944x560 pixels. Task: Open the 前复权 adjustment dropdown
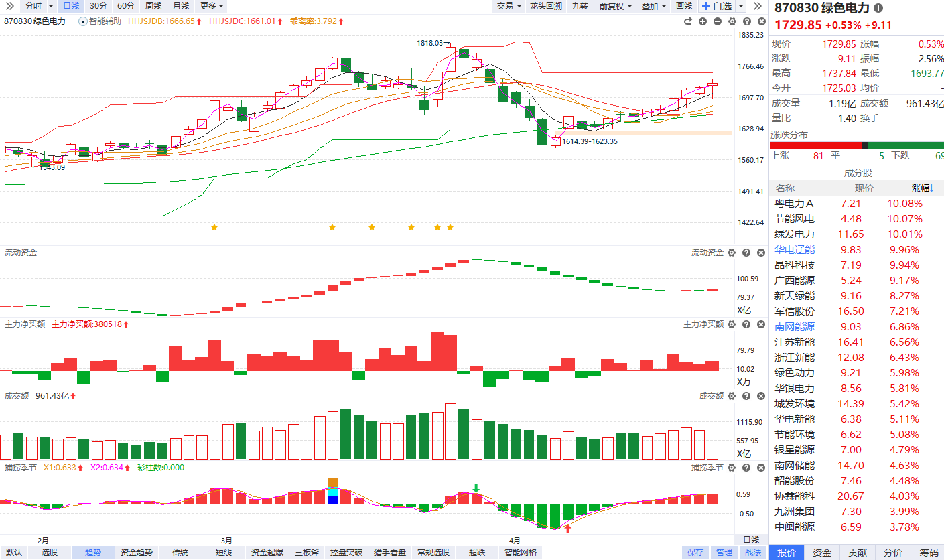[615, 6]
